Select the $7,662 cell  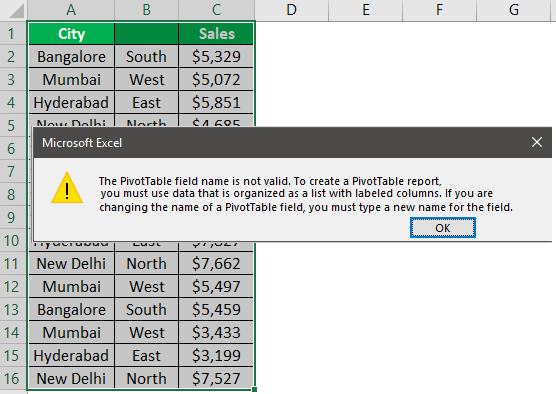[x=216, y=263]
